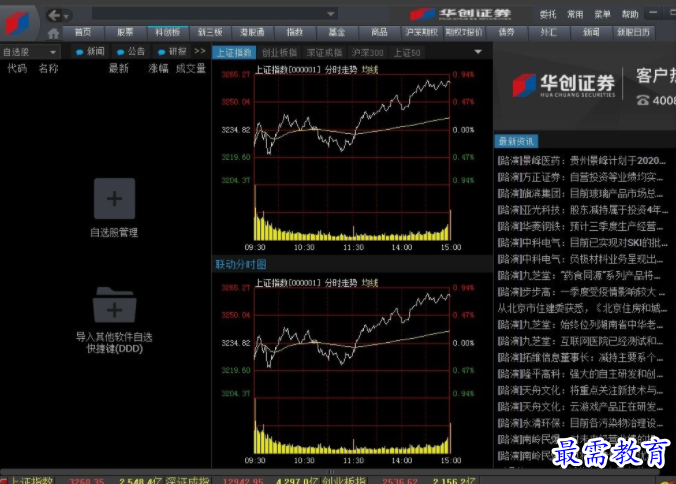Switch to the 新闻 main tab
676x484 pixels.
click(x=591, y=33)
